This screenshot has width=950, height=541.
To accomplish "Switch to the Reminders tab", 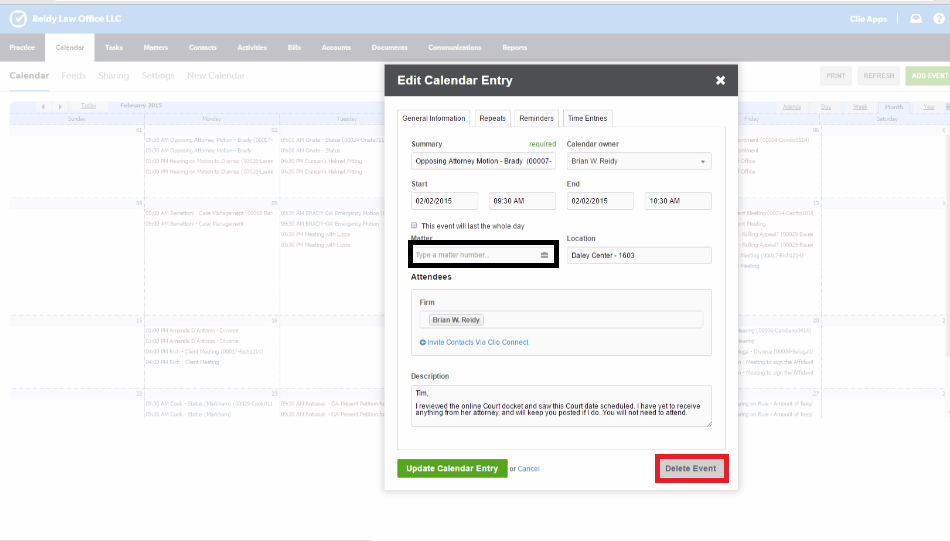I will (536, 118).
